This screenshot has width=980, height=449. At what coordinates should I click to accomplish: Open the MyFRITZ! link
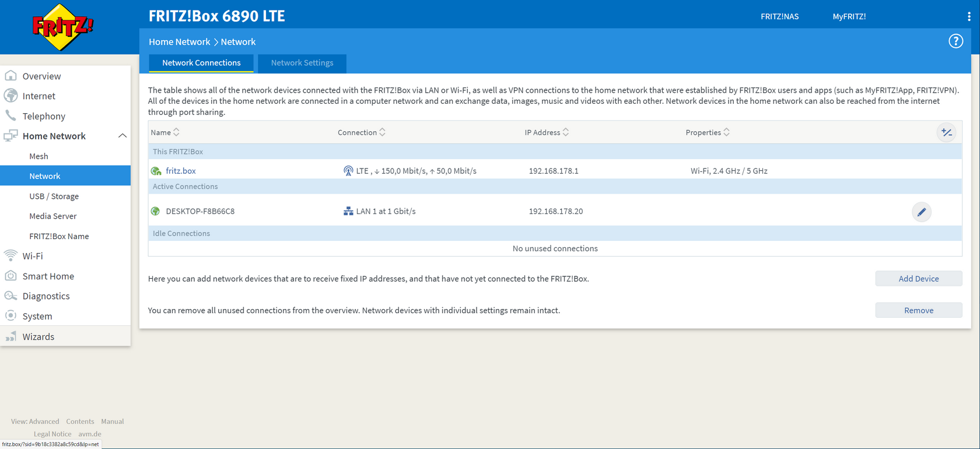[x=849, y=16]
